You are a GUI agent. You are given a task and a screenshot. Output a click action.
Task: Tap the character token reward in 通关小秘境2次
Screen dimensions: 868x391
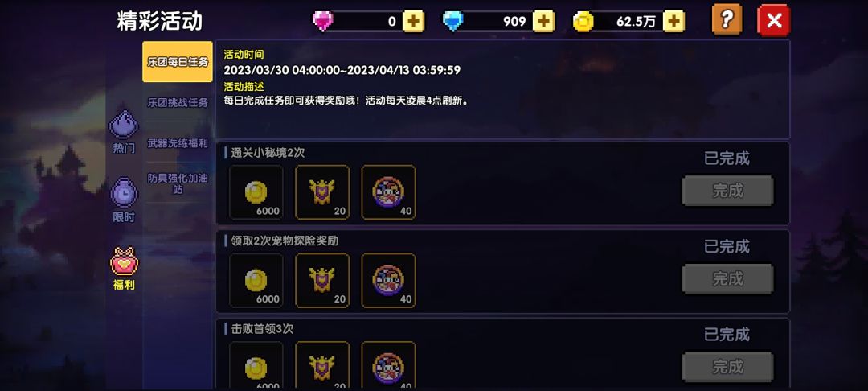[389, 192]
